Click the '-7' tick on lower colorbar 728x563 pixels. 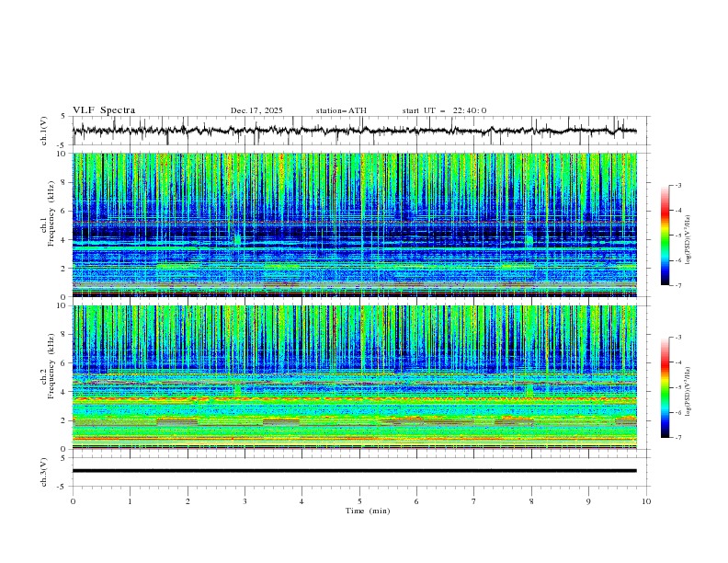677,438
